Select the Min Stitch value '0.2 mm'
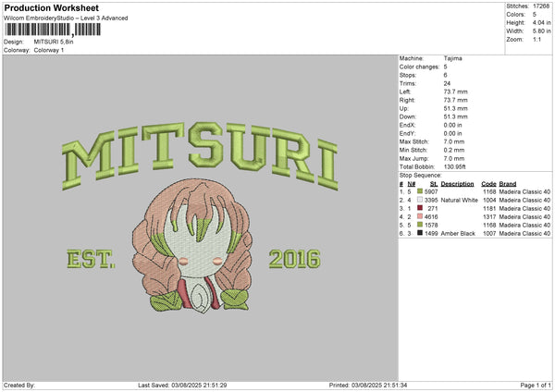 coord(454,150)
